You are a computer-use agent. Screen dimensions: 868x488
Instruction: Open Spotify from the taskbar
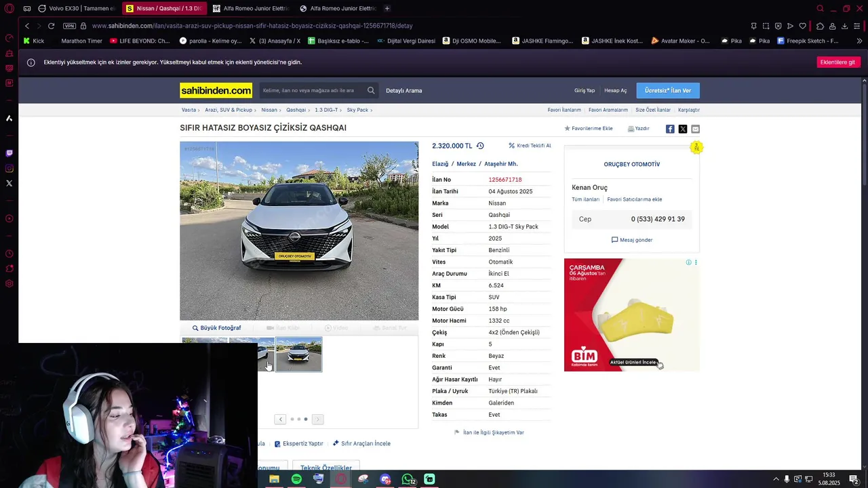pos(296,479)
